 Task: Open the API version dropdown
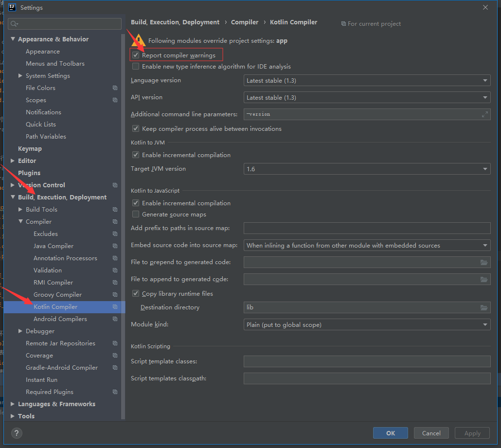367,97
